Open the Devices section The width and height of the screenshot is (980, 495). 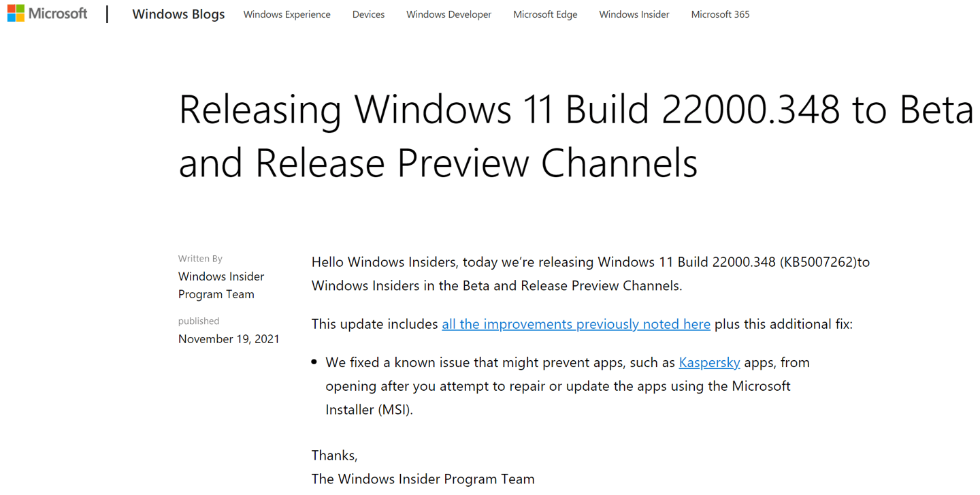coord(368,14)
